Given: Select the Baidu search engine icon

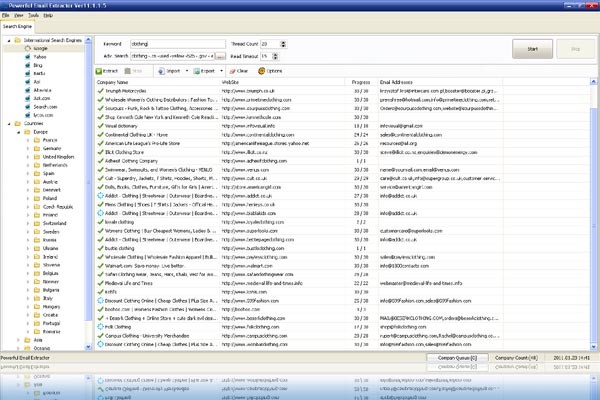Looking at the screenshot, I should [28, 73].
